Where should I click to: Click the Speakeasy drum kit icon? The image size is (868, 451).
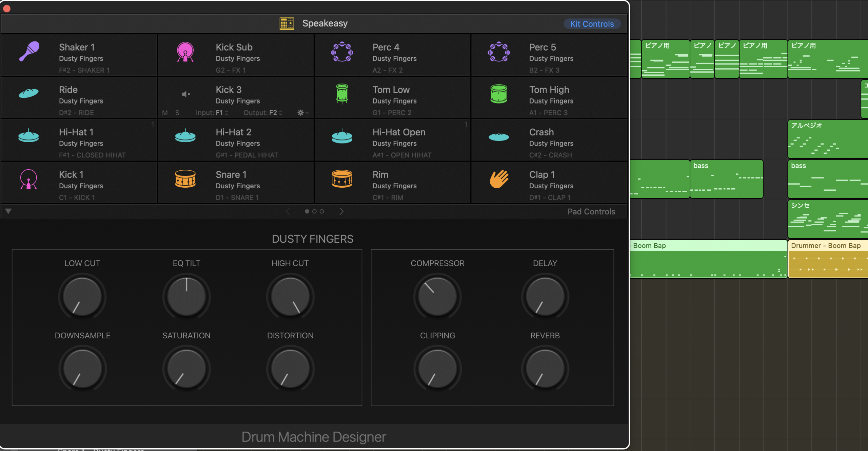[287, 23]
